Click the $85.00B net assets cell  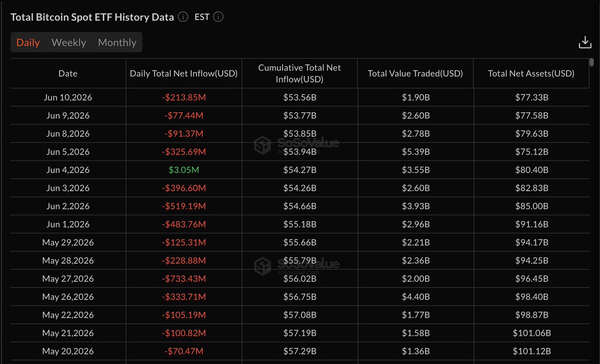[x=531, y=206]
